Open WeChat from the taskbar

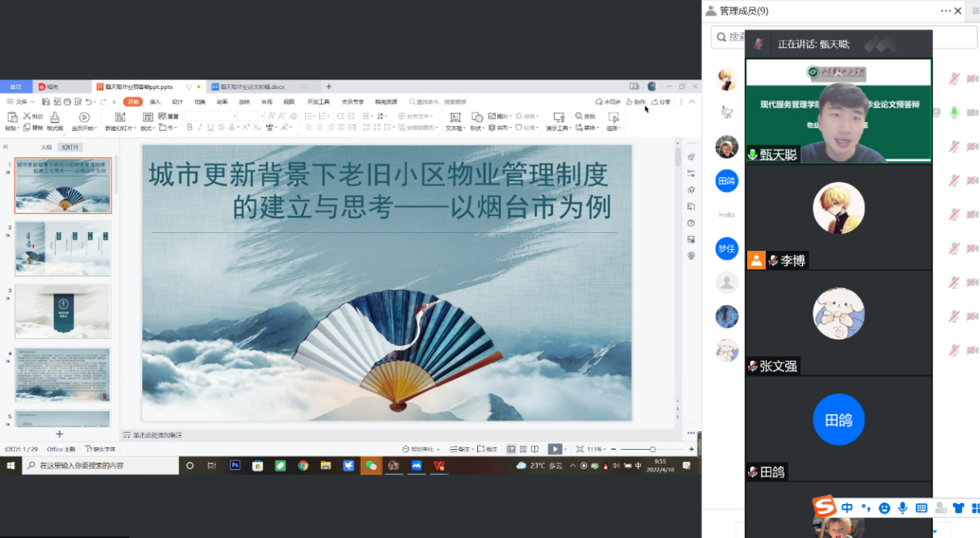coord(371,465)
